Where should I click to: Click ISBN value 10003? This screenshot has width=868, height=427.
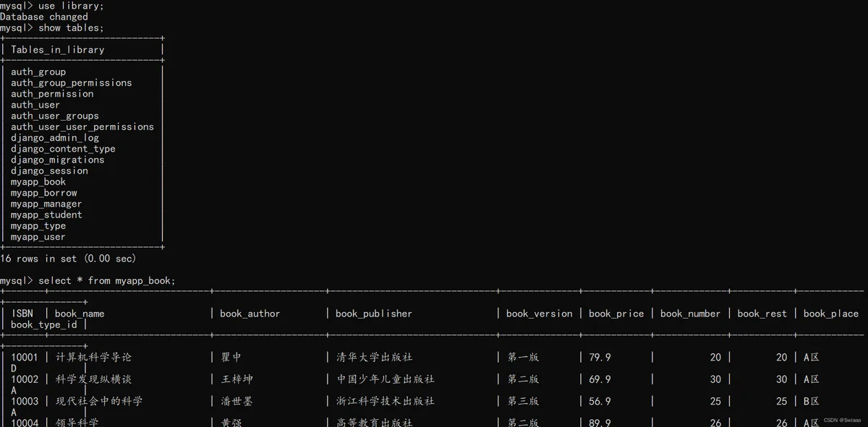tap(25, 401)
